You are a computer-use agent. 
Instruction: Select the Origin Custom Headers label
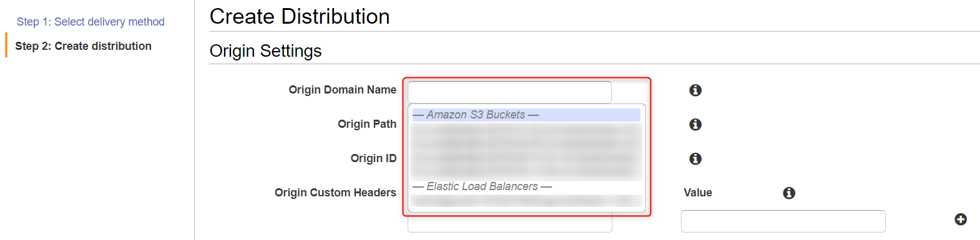[x=335, y=193]
